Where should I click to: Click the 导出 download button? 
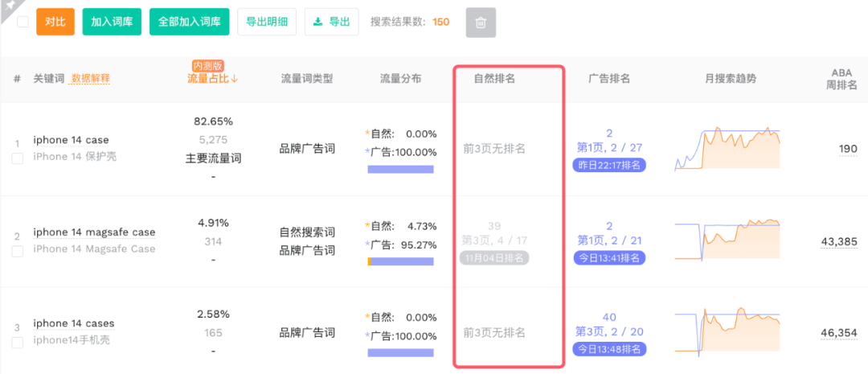click(x=331, y=23)
